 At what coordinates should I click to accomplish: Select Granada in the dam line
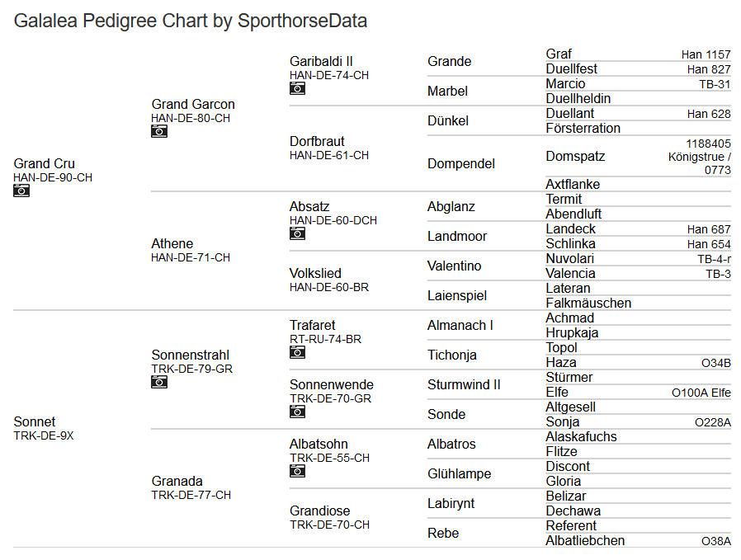pos(177,482)
